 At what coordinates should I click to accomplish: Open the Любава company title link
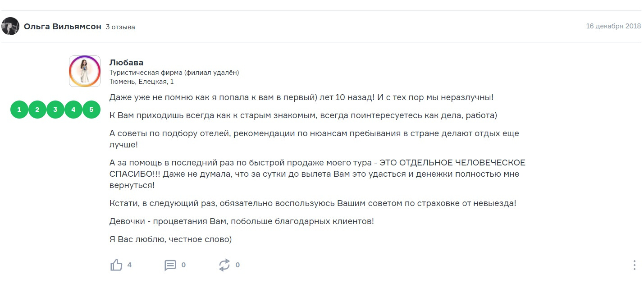[126, 63]
